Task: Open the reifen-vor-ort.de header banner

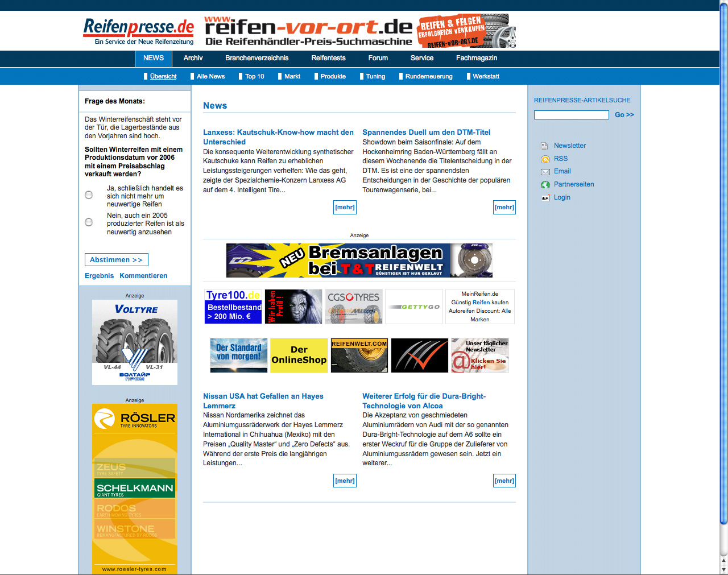Action: point(360,31)
